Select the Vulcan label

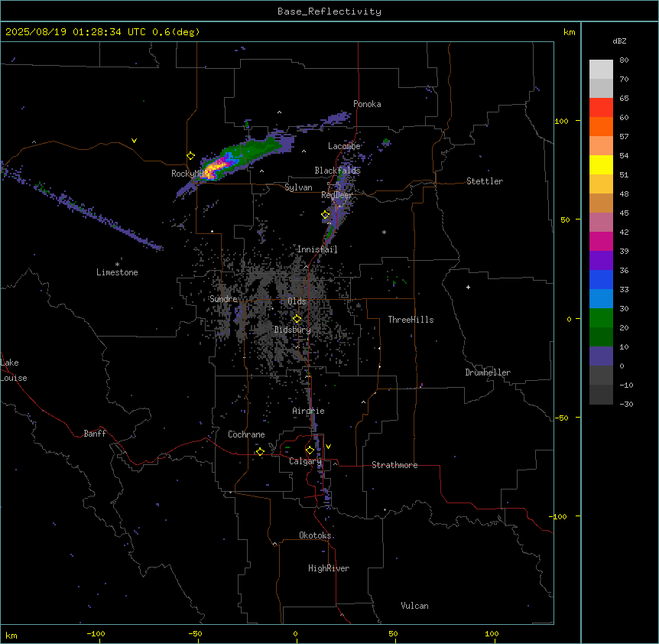click(x=414, y=606)
